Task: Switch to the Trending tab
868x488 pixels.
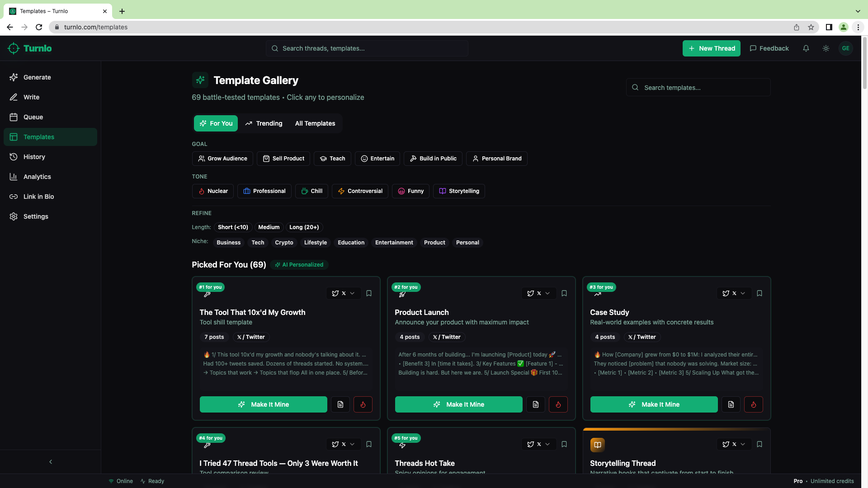Action: [x=264, y=123]
